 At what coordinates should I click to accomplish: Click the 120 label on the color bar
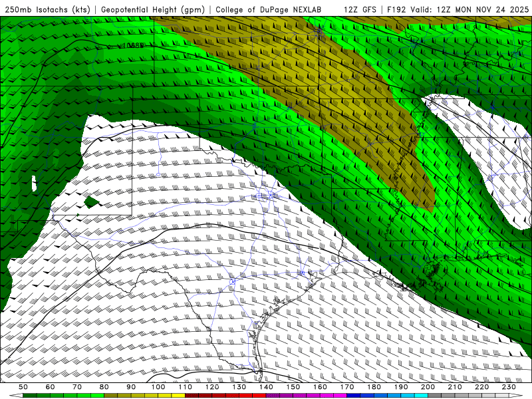pos(212,387)
